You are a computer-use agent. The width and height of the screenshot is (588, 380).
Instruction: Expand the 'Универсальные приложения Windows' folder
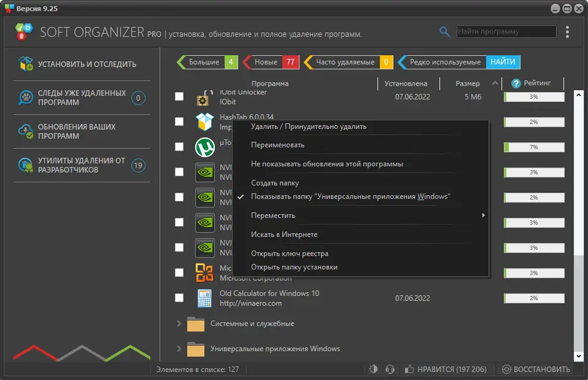(178, 348)
